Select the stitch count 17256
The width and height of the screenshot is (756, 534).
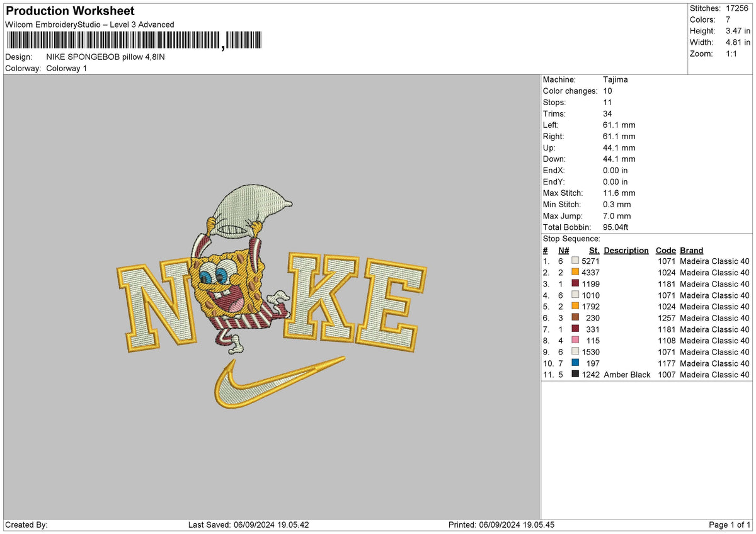coord(738,8)
